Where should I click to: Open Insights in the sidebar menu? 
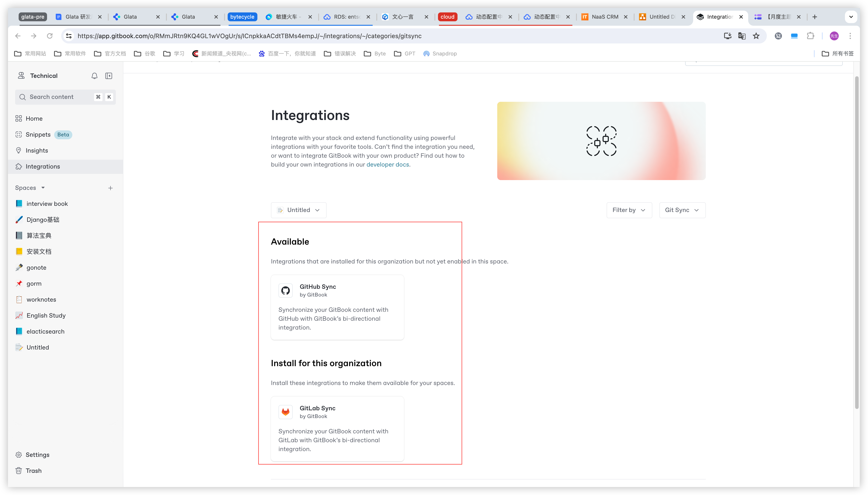click(37, 150)
